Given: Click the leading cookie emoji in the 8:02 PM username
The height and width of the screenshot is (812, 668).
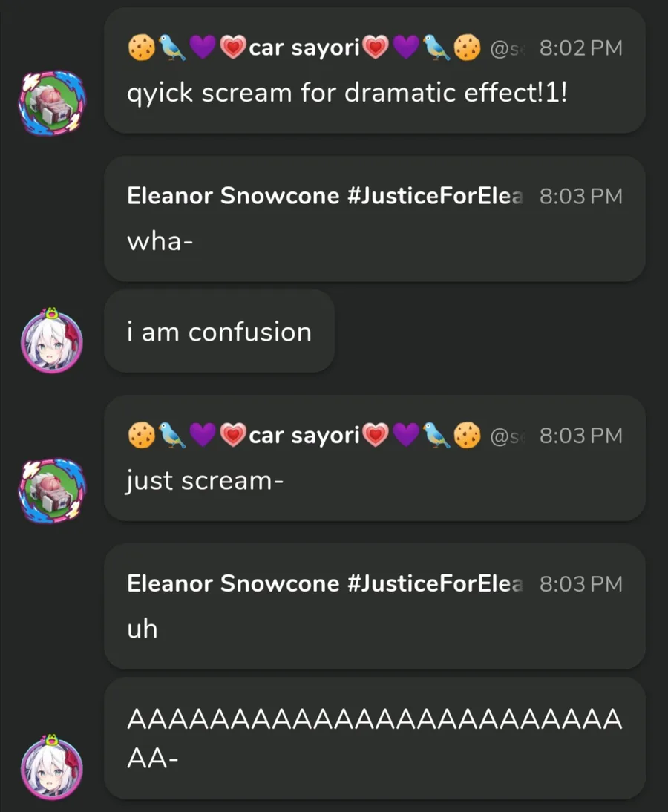Looking at the screenshot, I should point(141,48).
